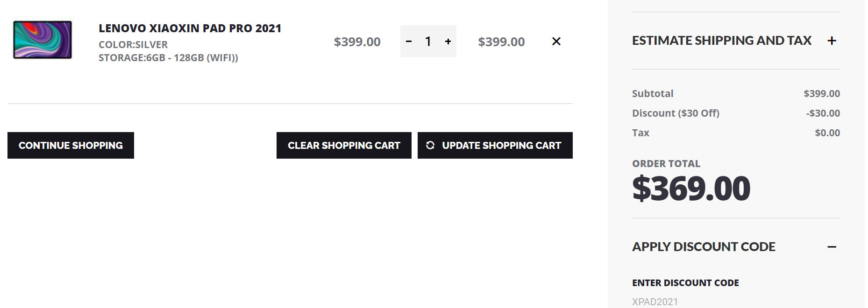868x308 pixels.
Task: Expand the Estimate Shipping and Tax plus icon
Action: 832,41
